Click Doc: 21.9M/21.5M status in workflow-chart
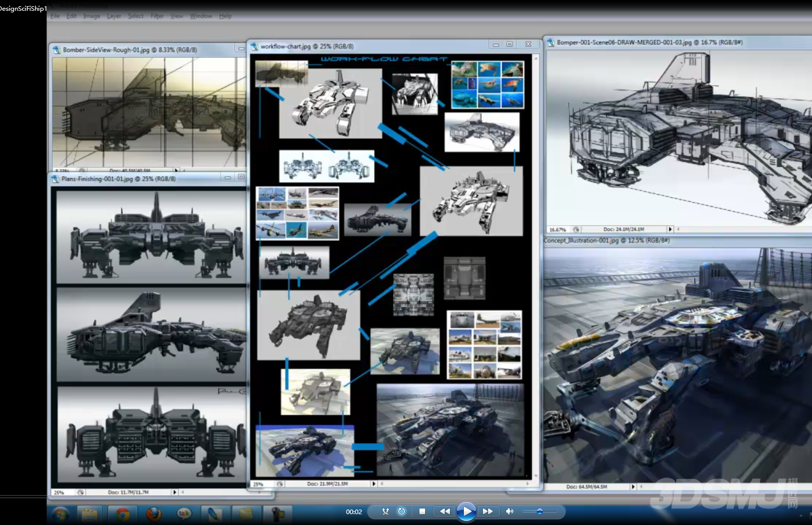Viewport: 812px width, 525px height. 327,484
